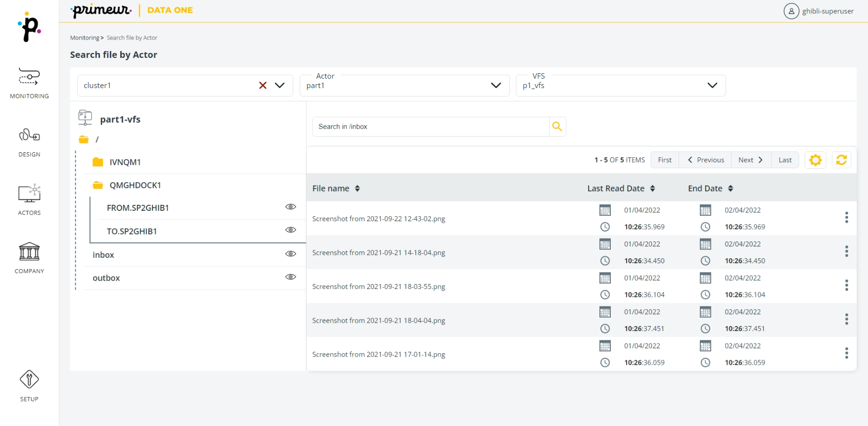Go to First page
The height and width of the screenshot is (426, 868).
tap(665, 160)
